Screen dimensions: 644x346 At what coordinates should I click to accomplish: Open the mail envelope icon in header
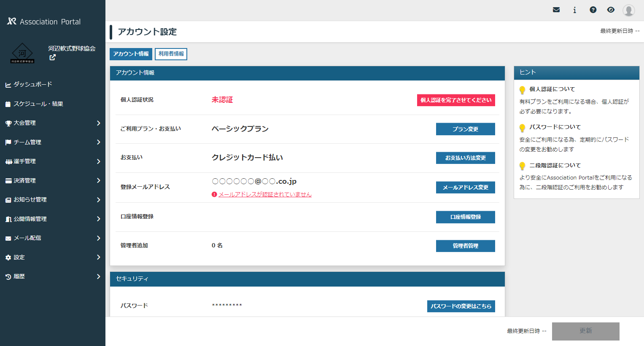[556, 10]
